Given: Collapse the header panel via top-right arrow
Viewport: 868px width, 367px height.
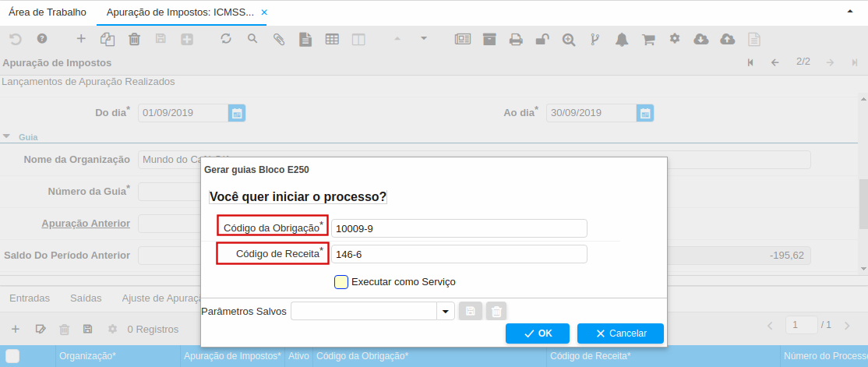Looking at the screenshot, I should [850, 12].
